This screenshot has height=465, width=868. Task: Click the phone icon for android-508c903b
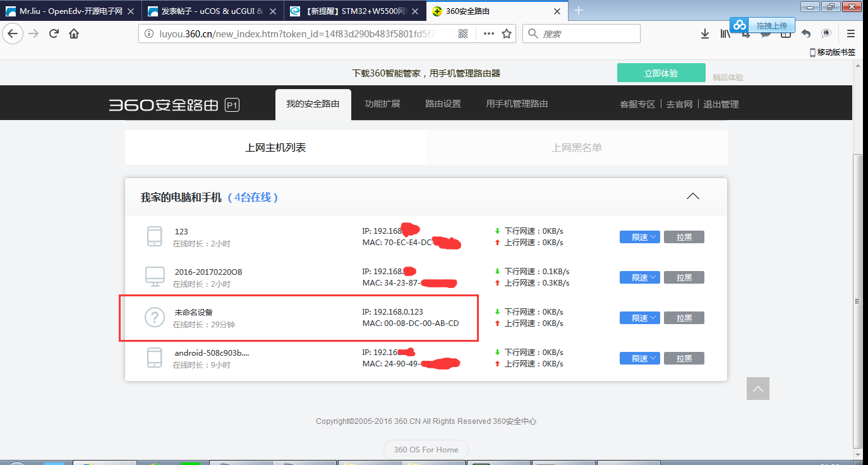coord(154,358)
